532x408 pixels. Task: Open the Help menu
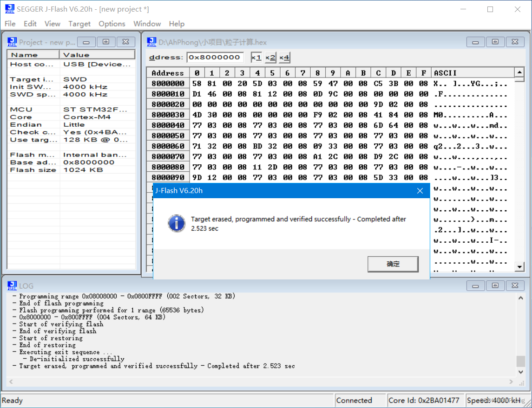177,24
